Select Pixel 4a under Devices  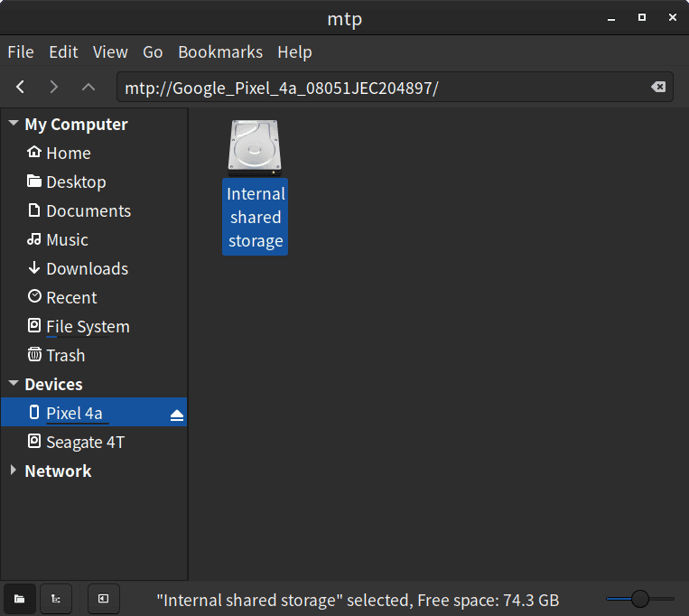(x=94, y=412)
